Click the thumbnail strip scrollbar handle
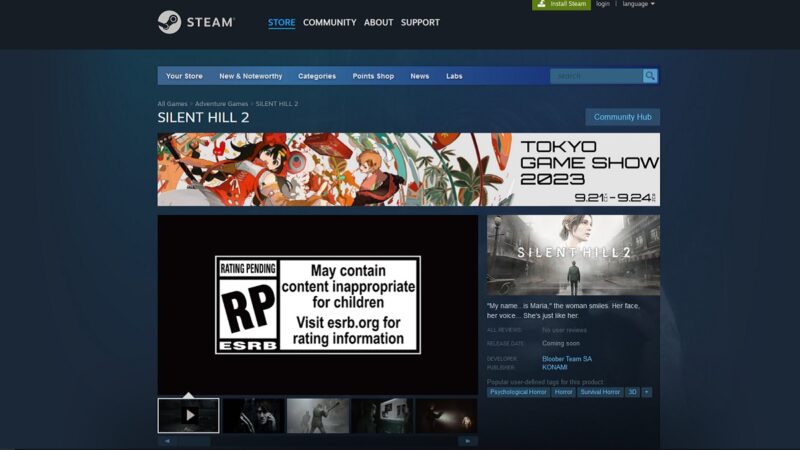800x450 pixels. 194,441
